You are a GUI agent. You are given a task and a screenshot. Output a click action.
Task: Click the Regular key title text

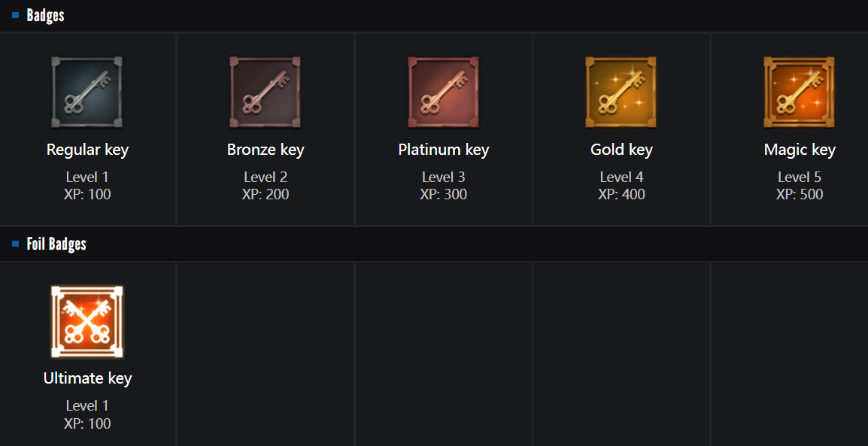click(x=87, y=150)
